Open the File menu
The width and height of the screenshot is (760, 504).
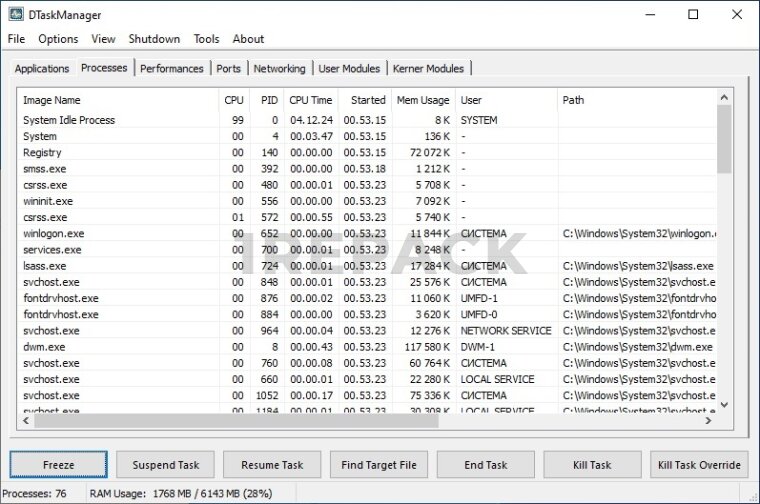16,39
